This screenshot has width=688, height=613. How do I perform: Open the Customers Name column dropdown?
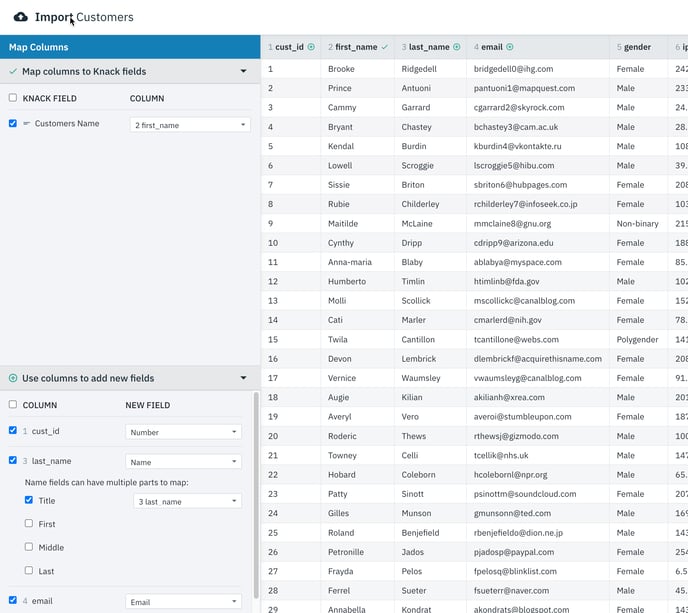[x=190, y=125]
